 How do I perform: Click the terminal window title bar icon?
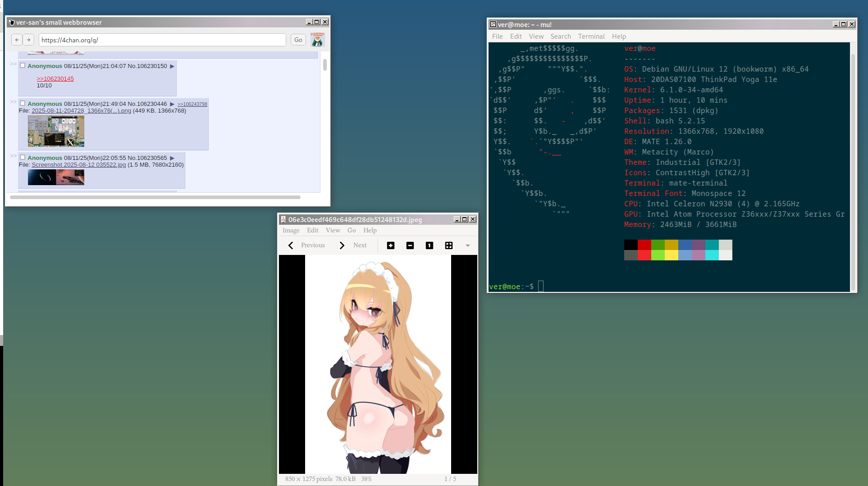[x=493, y=24]
